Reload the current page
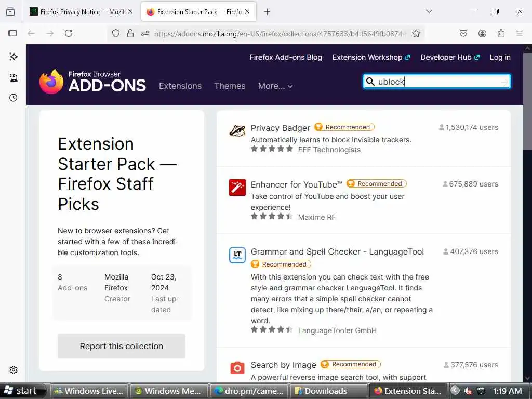Image resolution: width=532 pixels, height=399 pixels. point(69,33)
